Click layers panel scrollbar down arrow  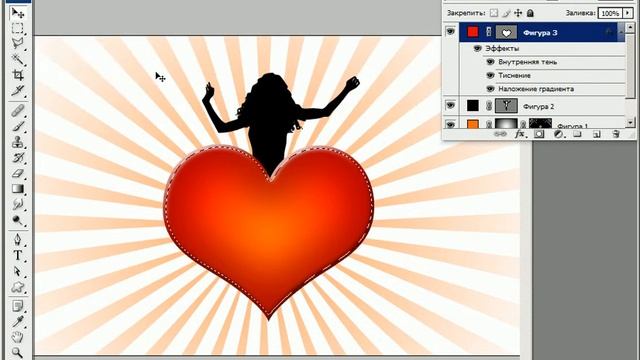[x=630, y=122]
